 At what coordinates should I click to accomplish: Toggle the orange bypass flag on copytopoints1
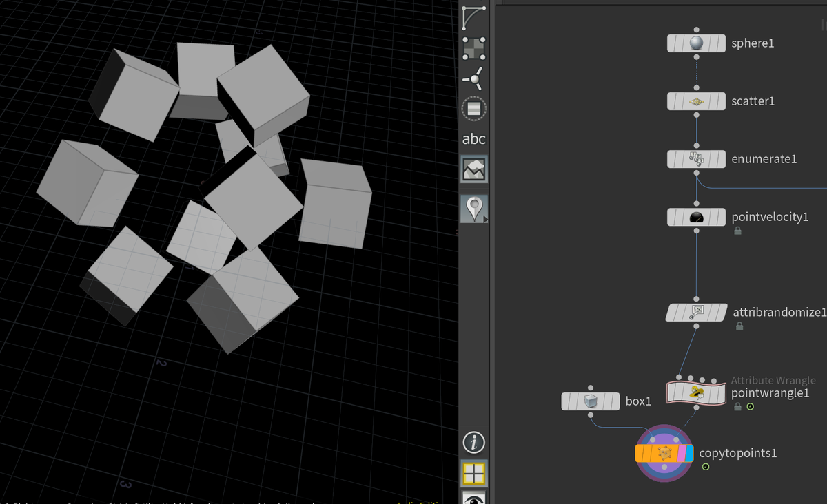click(639, 453)
